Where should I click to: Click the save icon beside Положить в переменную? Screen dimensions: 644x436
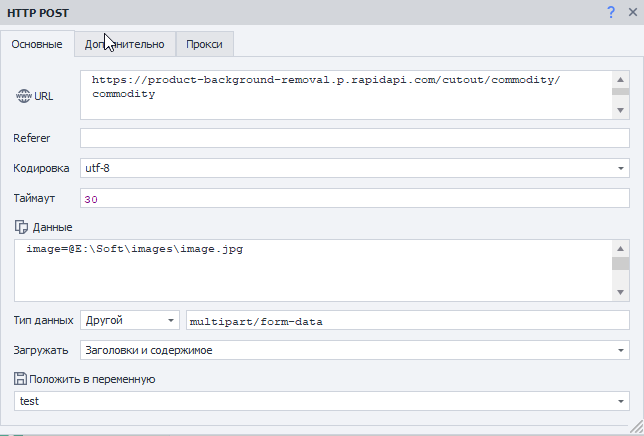(x=21, y=379)
